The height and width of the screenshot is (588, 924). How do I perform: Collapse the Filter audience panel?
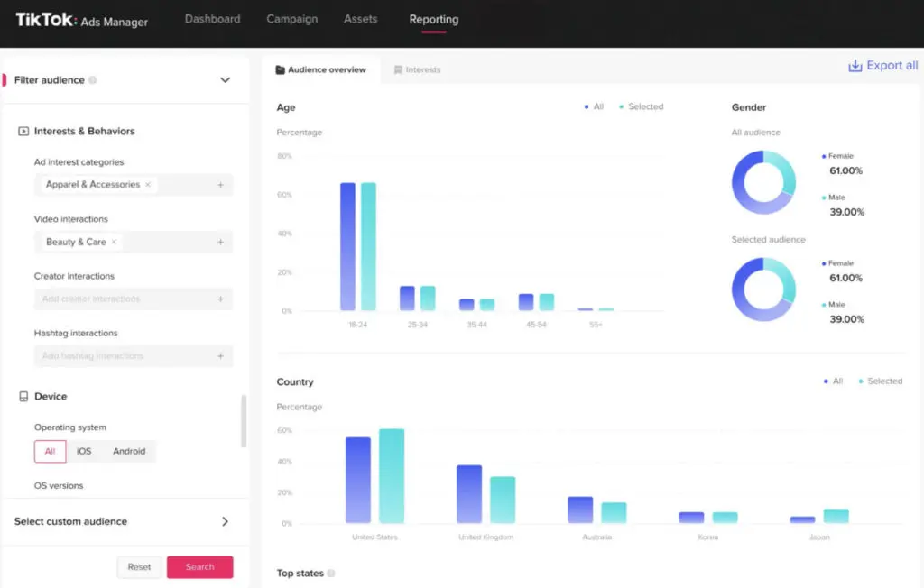[x=226, y=79]
